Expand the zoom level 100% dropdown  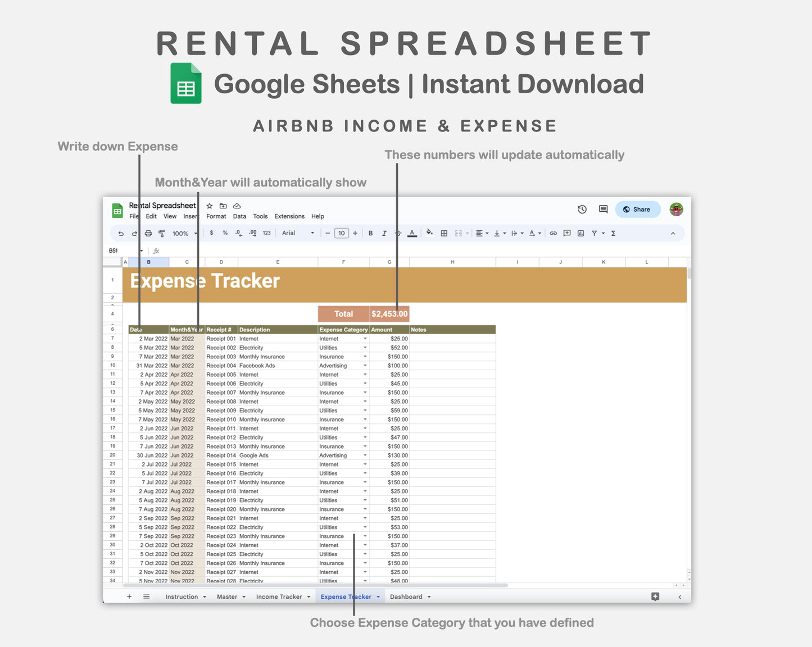pyautogui.click(x=183, y=233)
